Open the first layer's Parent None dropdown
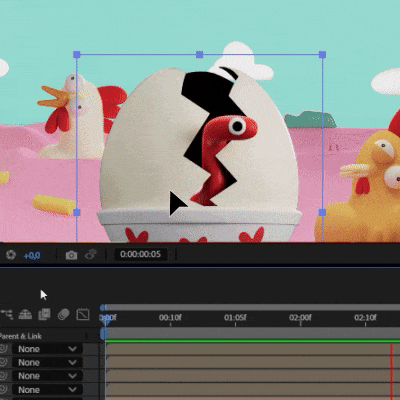This screenshot has width=400, height=400. 47,349
